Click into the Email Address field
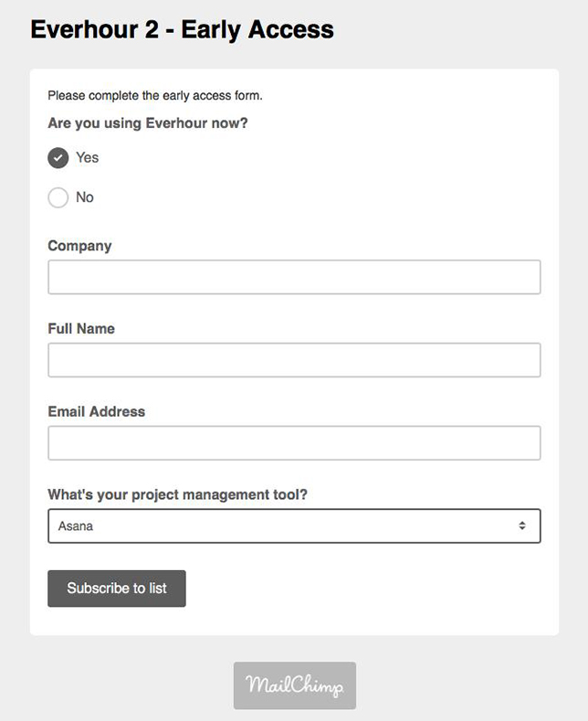588x721 pixels. point(294,443)
